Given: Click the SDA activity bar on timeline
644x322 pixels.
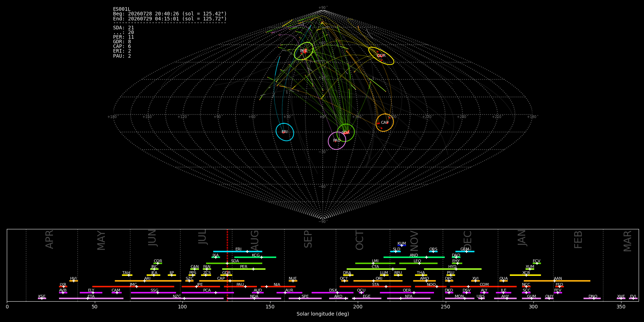Looking at the screenshot, I should point(234,263).
